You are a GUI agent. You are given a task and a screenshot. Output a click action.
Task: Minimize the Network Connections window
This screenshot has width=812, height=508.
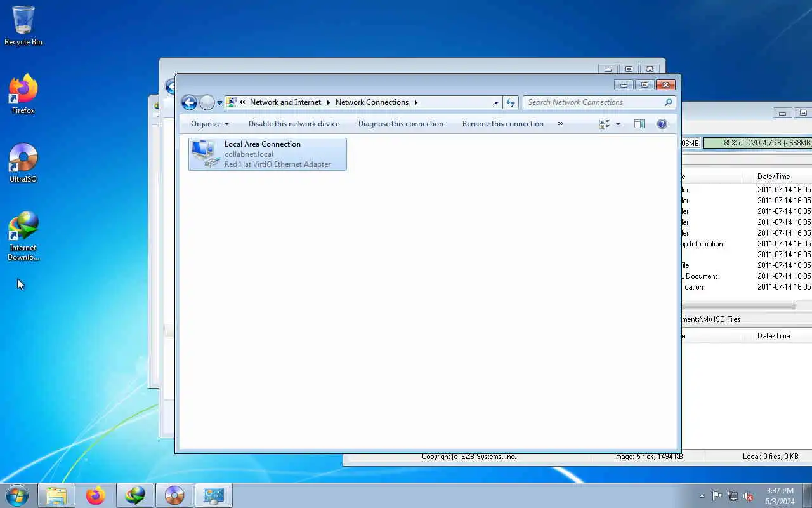[624, 85]
